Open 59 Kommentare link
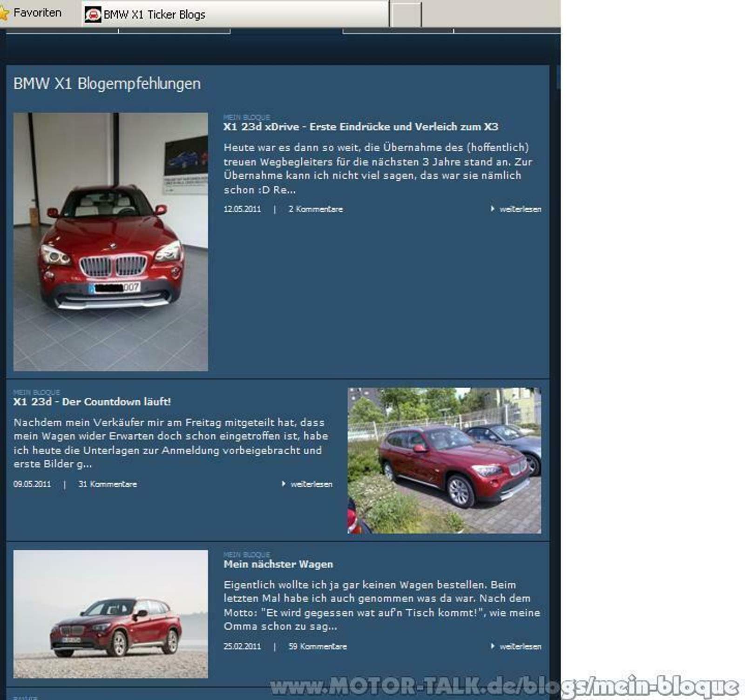 [x=318, y=647]
